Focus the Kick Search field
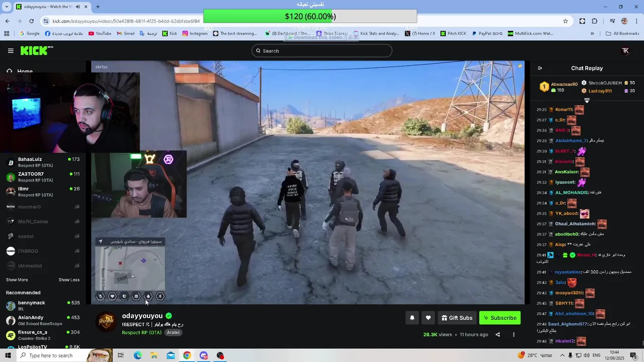This screenshot has width=644, height=362. pyautogui.click(x=322, y=51)
